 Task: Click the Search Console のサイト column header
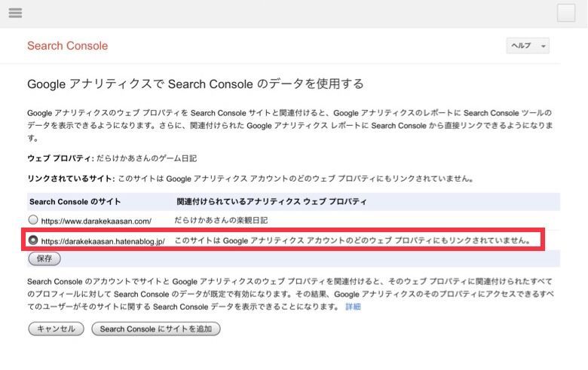(x=75, y=202)
